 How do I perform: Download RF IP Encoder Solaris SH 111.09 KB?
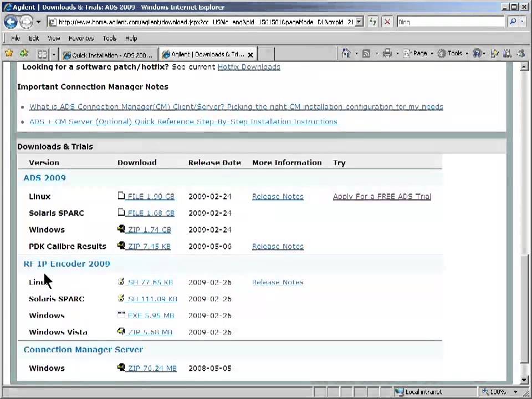coord(152,299)
